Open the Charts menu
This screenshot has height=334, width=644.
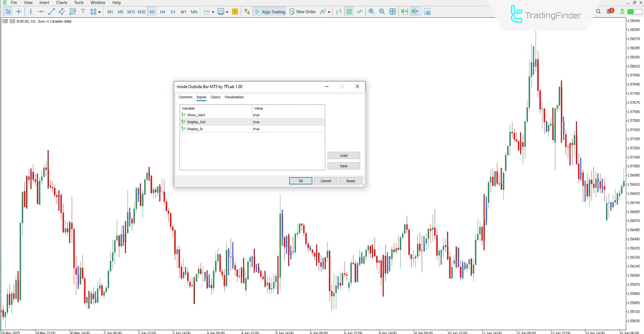click(x=61, y=2)
